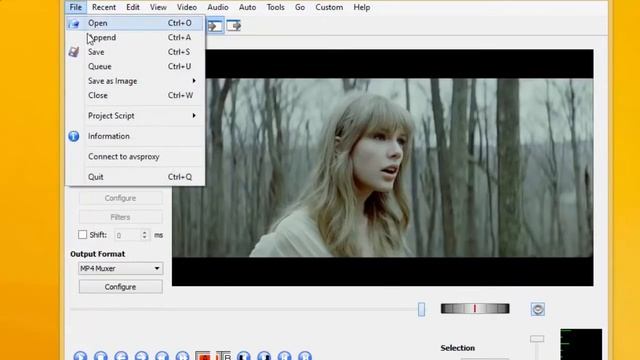Open Information from the File menu
Viewport: 640px width, 360px height.
point(135,136)
